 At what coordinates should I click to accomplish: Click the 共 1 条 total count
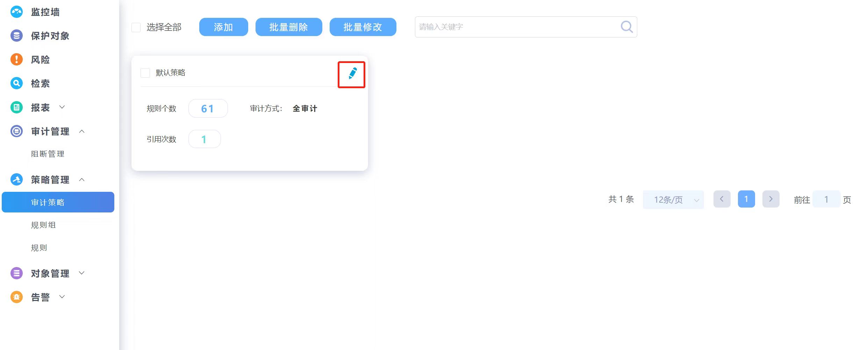[x=621, y=199]
